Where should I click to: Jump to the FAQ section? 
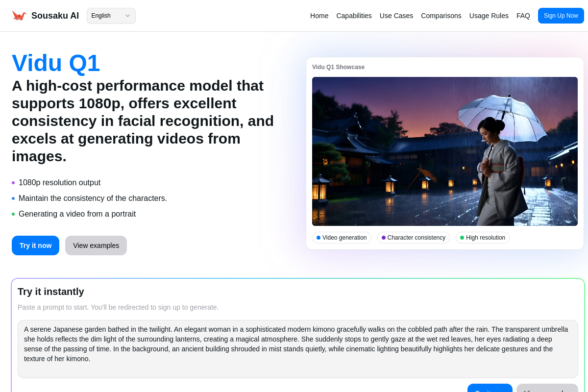523,16
